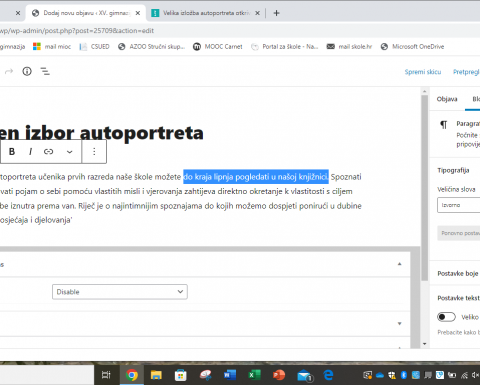Click the paragraph block icon in sidebar
The width and height of the screenshot is (480, 385).
[x=444, y=125]
